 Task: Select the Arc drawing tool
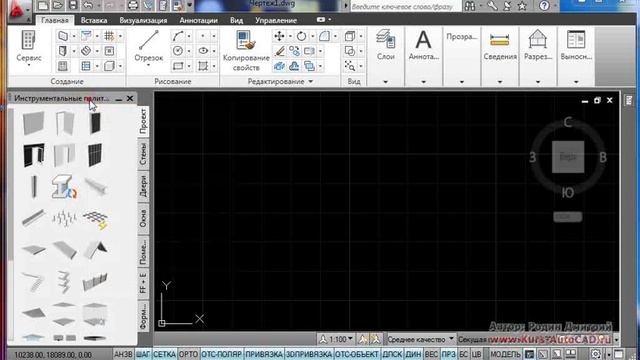[x=178, y=36]
